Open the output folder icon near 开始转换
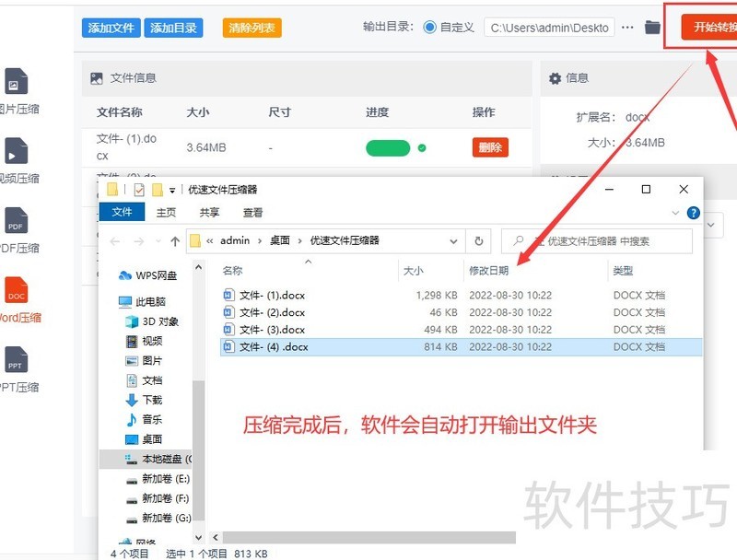The image size is (737, 560). click(650, 27)
